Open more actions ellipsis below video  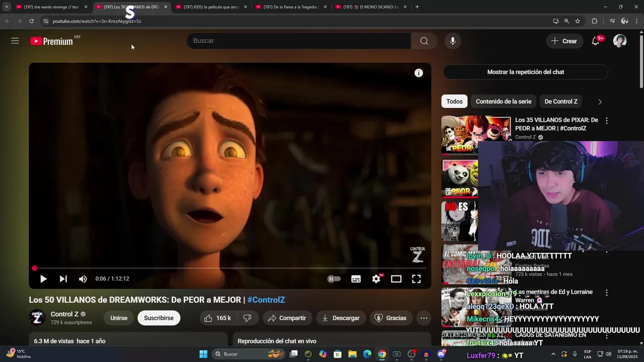pyautogui.click(x=424, y=318)
